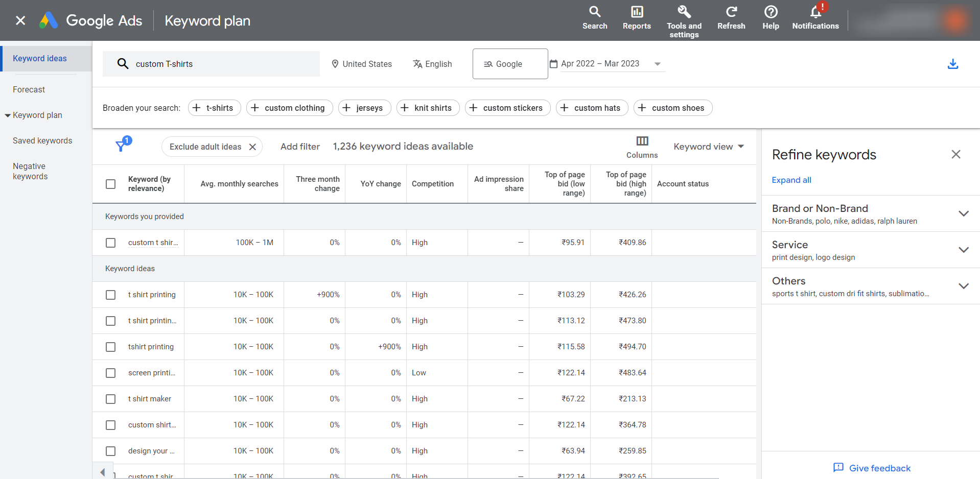
Task: Open the Reports icon
Action: pos(637,12)
